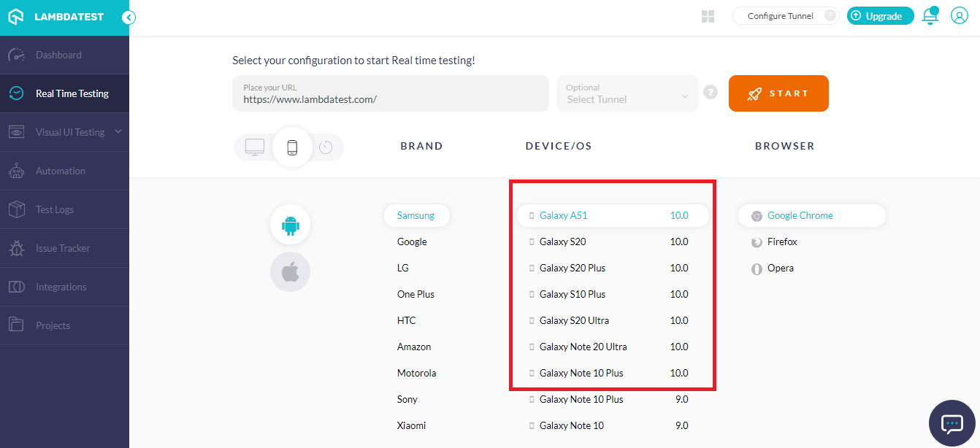The width and height of the screenshot is (980, 448).
Task: Collapse the sidebar with arrow button
Action: tap(129, 18)
